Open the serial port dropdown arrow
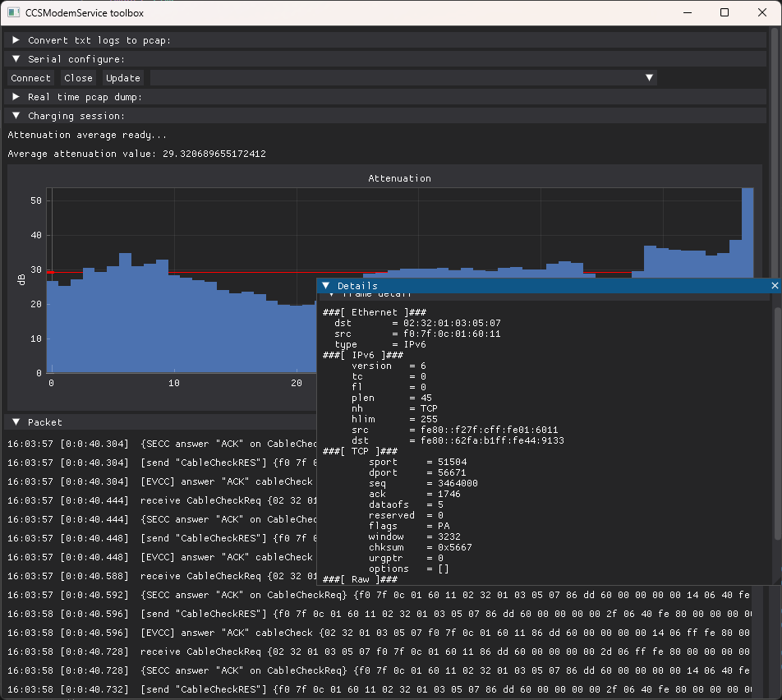Image resolution: width=782 pixels, height=700 pixels. [649, 78]
